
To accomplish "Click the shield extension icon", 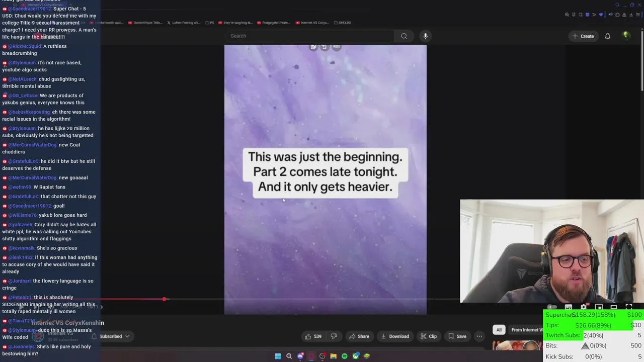I will tap(587, 15).
